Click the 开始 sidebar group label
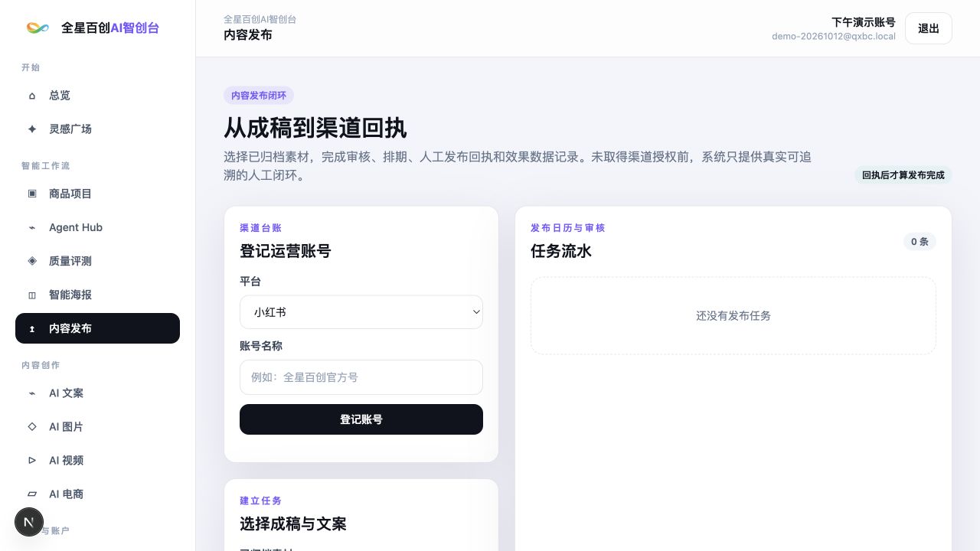Screen dimensions: 980x551 click(x=31, y=68)
